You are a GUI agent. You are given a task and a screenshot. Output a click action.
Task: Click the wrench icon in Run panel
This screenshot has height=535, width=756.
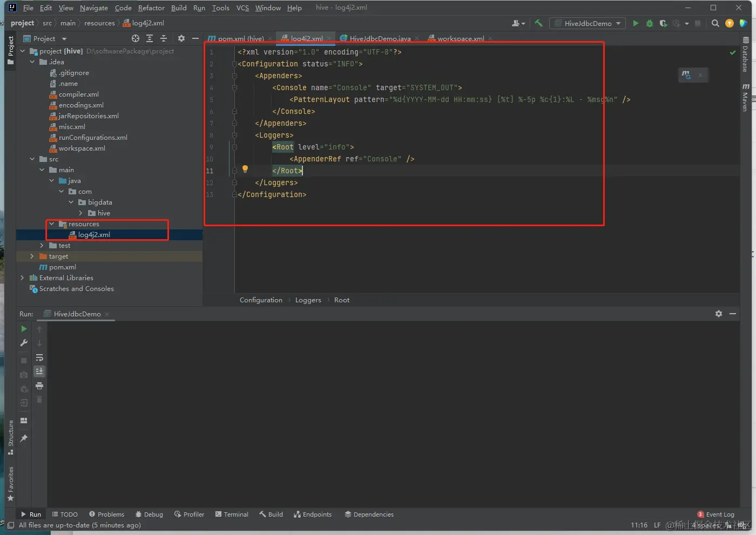(24, 343)
